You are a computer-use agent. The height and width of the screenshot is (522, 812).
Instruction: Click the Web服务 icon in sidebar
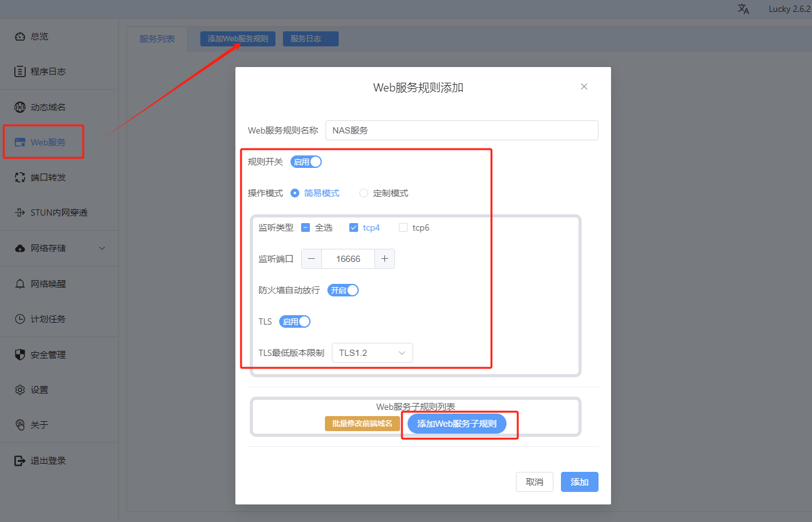20,142
